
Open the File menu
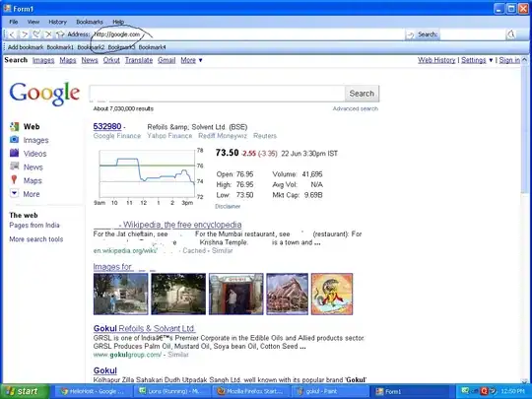coord(14,22)
